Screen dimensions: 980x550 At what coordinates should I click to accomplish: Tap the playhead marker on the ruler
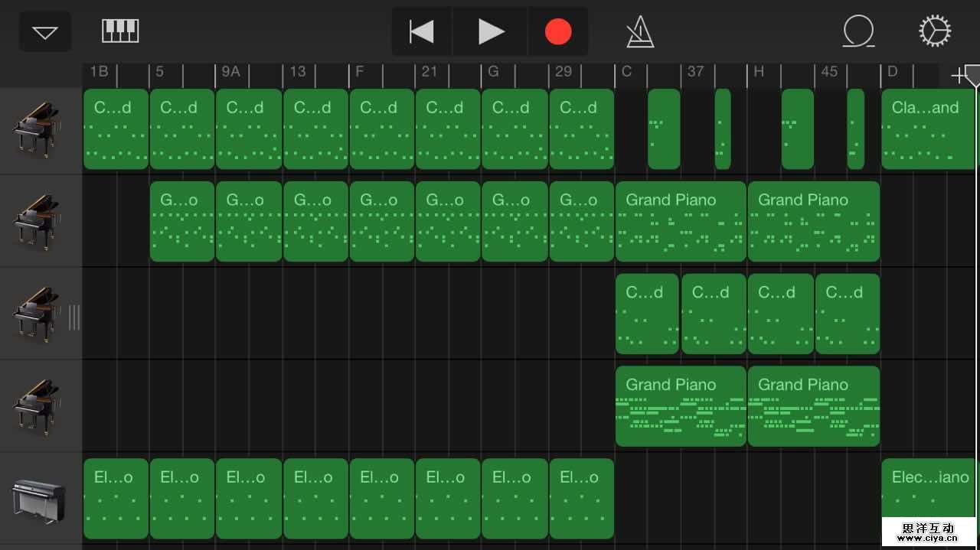[974, 75]
